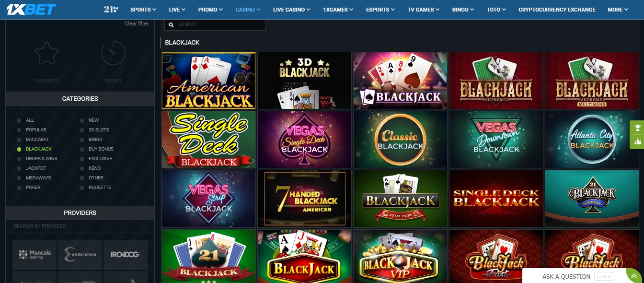
Task: Open the Favorites star icon
Action: pos(46,53)
